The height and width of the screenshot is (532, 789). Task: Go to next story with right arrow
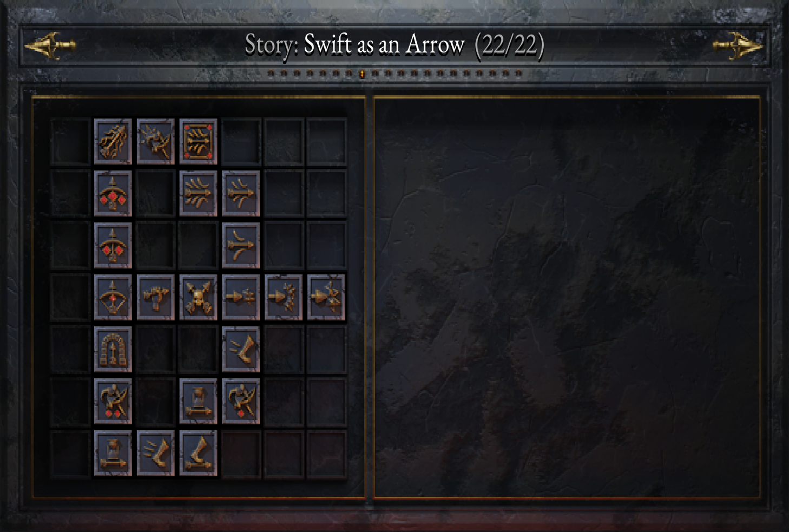point(738,45)
